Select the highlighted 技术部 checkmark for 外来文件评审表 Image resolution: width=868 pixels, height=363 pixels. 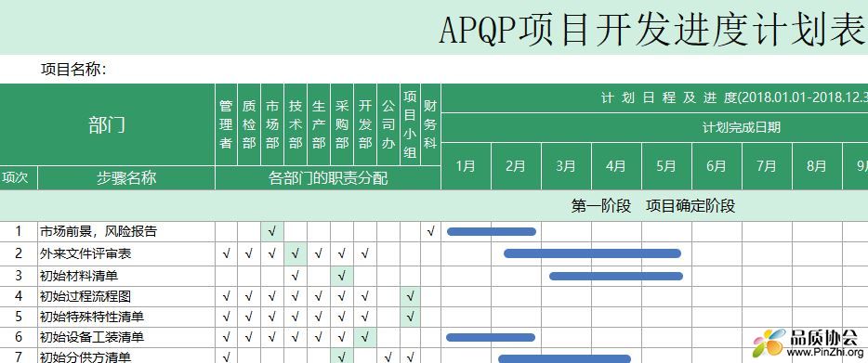point(296,254)
